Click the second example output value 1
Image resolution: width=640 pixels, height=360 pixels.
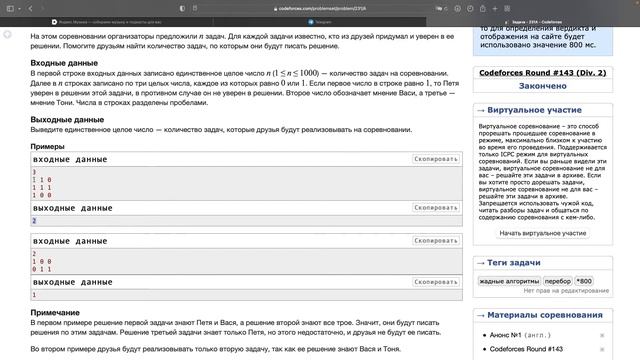34,295
